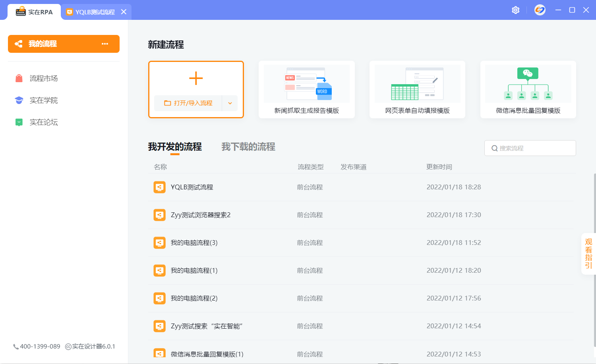Viewport: 596px width, 364px height.
Task: Click the YQLB测试流程 row flow icon
Action: click(159, 187)
